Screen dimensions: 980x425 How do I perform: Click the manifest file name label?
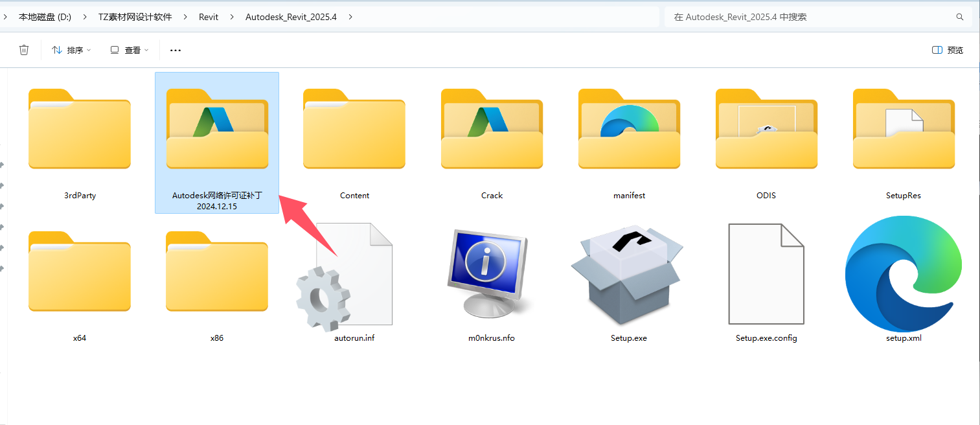(629, 195)
